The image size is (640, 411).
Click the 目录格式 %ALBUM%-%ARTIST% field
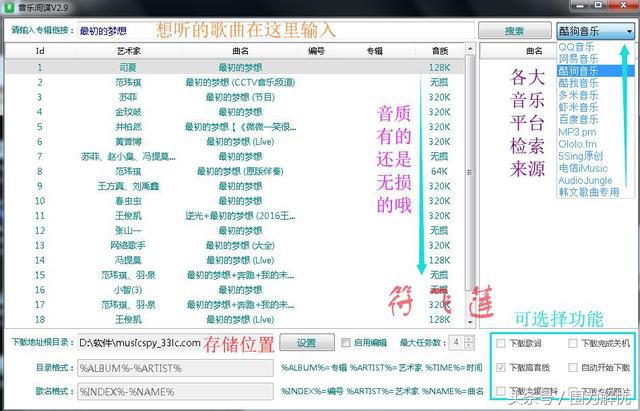[176, 368]
